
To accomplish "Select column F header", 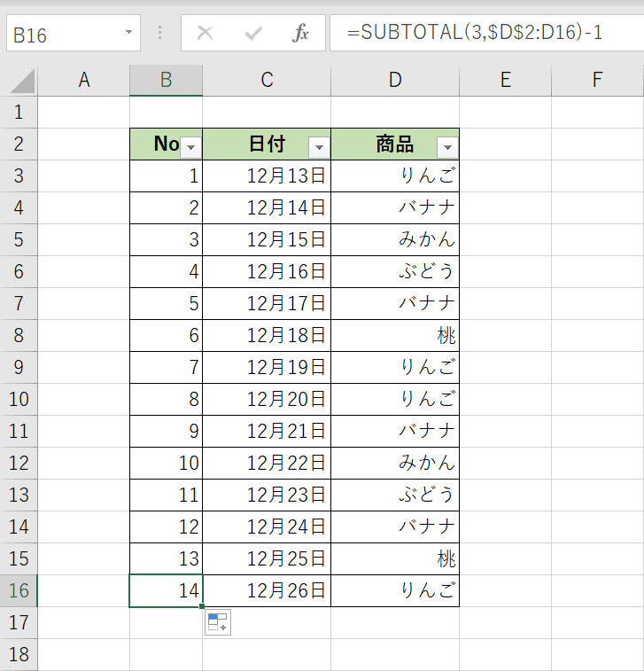I will pyautogui.click(x=598, y=80).
